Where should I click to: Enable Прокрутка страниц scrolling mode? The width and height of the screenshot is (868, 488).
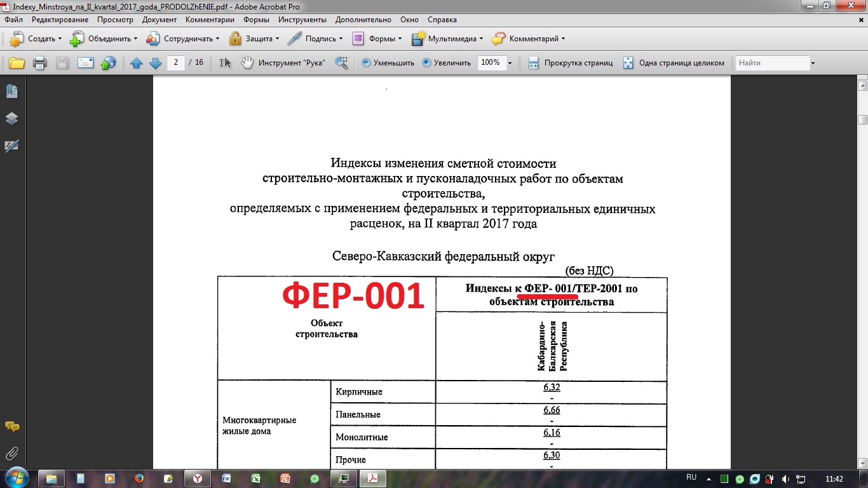click(571, 63)
